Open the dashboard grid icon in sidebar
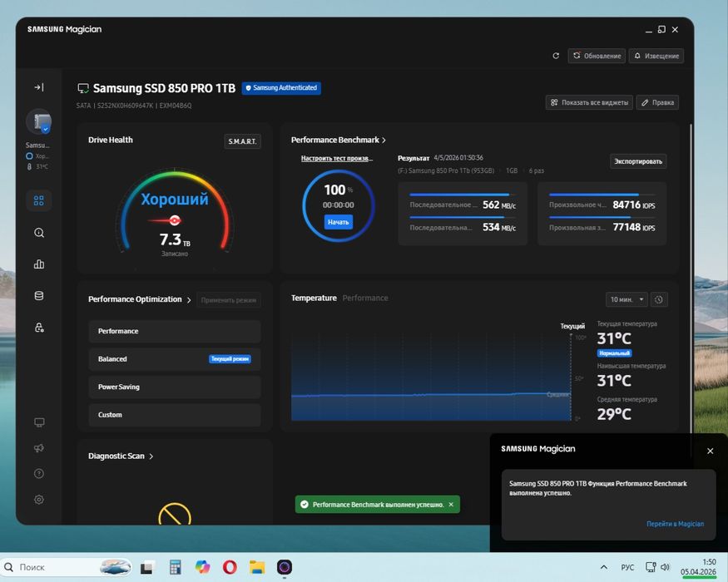The height and width of the screenshot is (582, 728). pyautogui.click(x=39, y=200)
